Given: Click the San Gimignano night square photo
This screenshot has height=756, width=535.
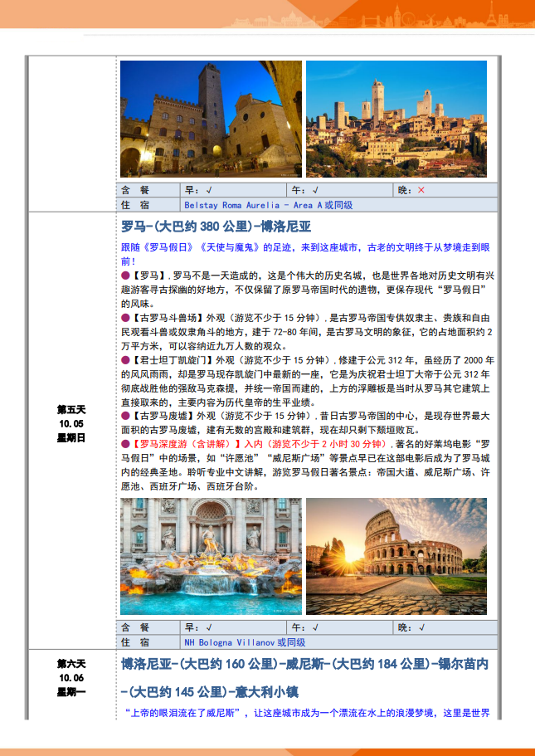Looking at the screenshot, I should [x=212, y=119].
